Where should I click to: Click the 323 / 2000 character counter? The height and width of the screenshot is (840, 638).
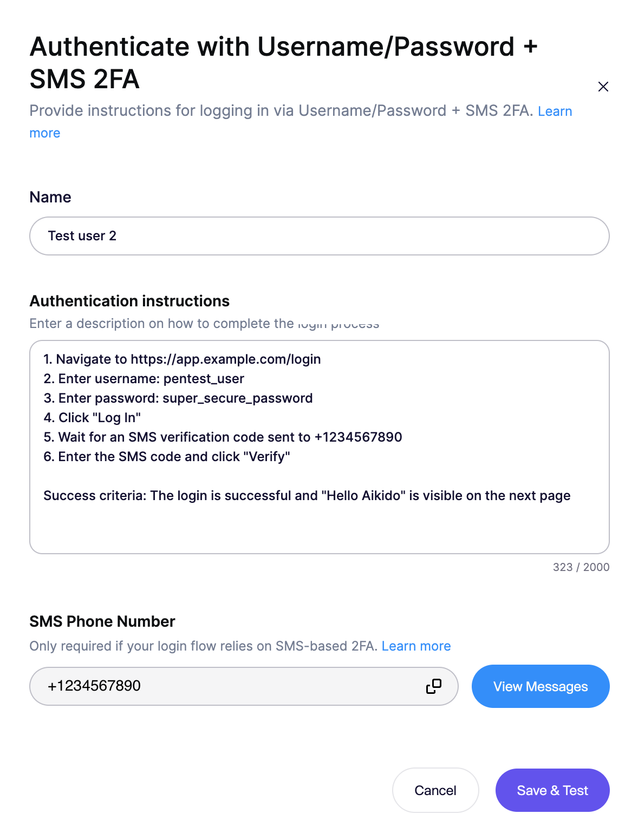pos(581,567)
